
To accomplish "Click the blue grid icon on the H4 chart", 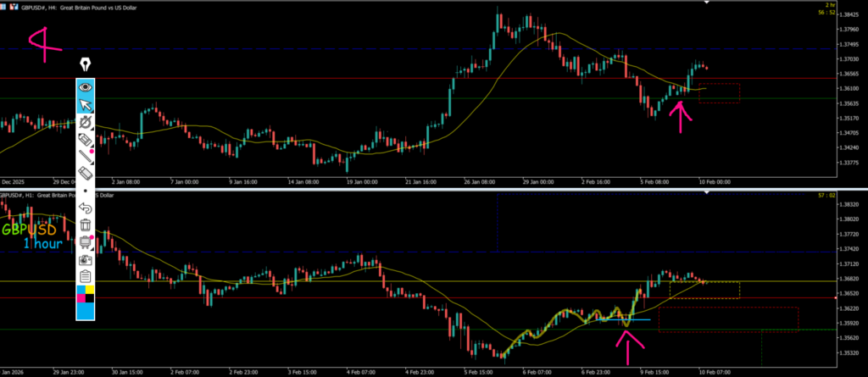I will (4, 5).
